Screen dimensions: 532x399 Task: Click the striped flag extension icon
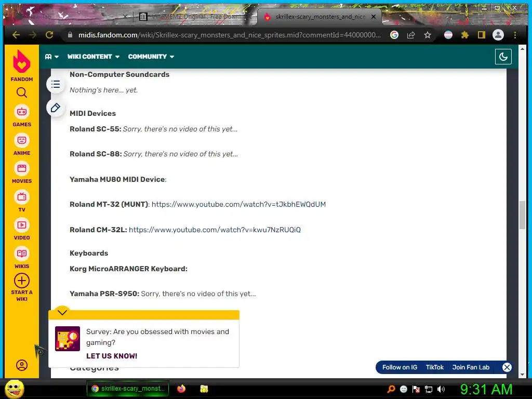(448, 35)
